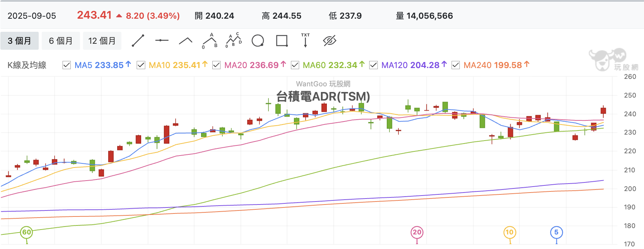Uncheck the MA120 moving average checkbox
The image size is (644, 249).
tap(373, 65)
